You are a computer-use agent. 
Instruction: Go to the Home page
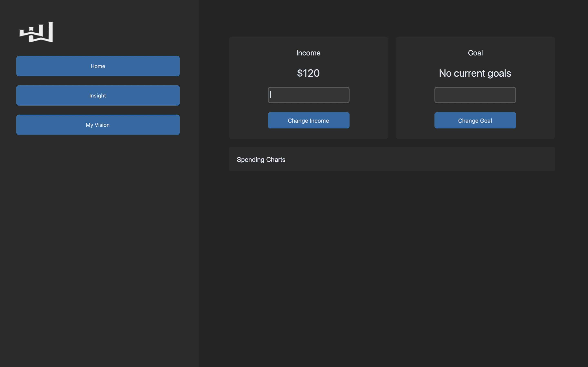coord(98,66)
